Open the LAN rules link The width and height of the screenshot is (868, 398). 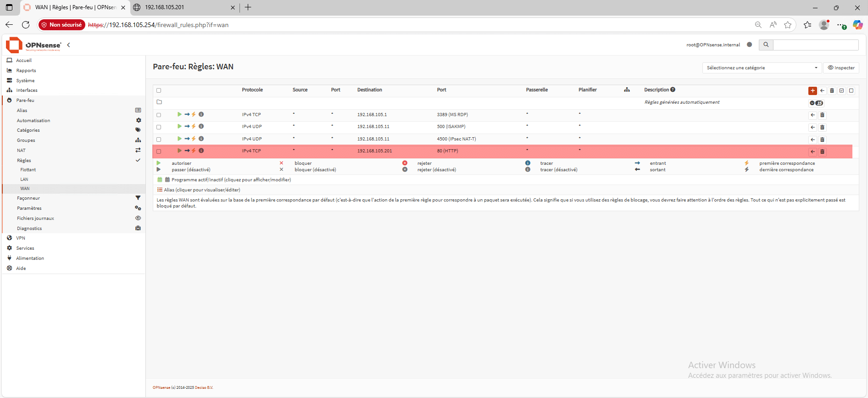24,179
